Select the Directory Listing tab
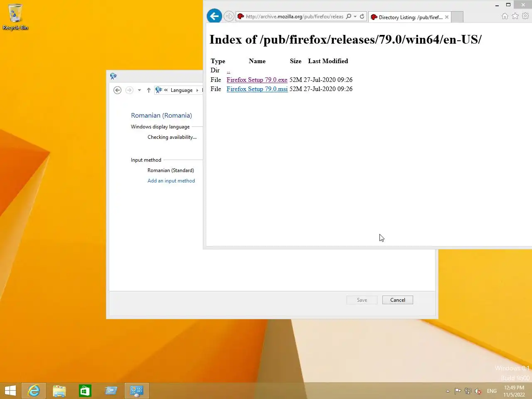 410,17
